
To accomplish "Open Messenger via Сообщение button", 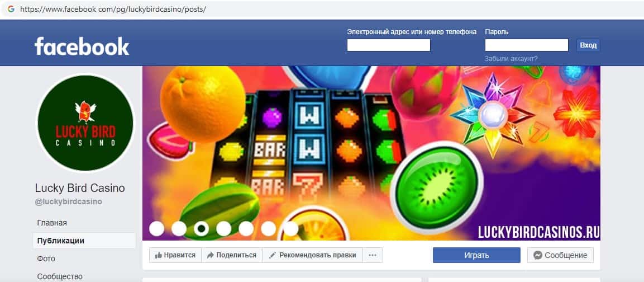I will (560, 255).
